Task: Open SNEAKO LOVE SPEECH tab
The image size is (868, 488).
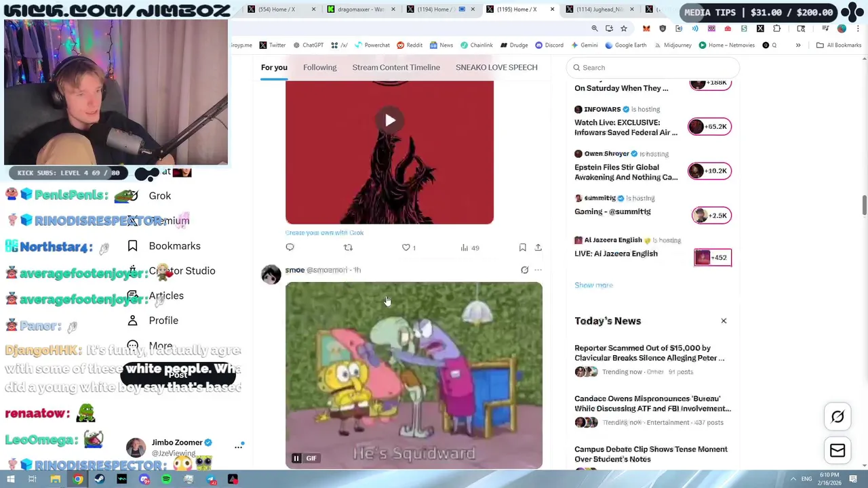Action: (496, 67)
